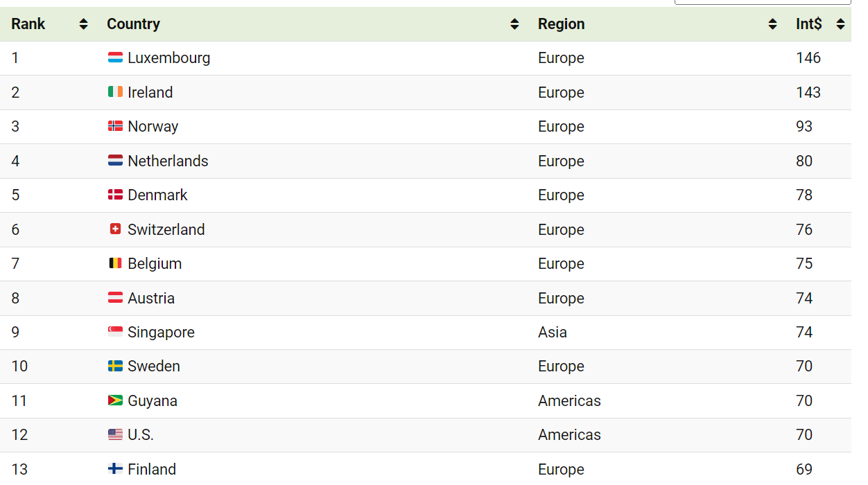
Task: Click the Luxembourg flag icon
Action: click(x=115, y=58)
